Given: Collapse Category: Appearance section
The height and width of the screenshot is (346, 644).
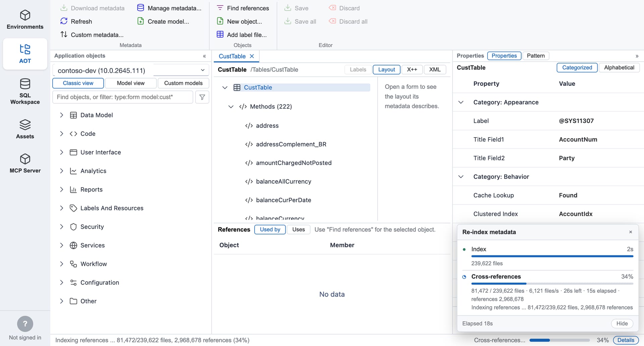Looking at the screenshot, I should tap(461, 102).
